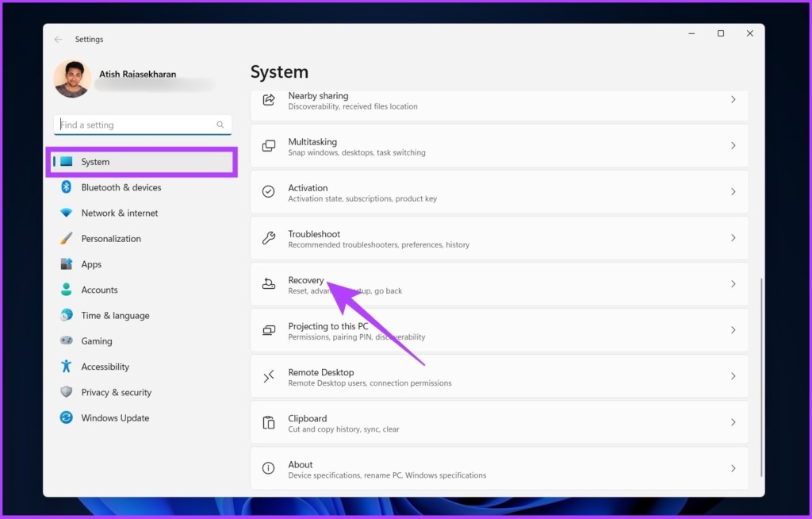Screen dimensions: 812x519
Task: Click the Accessibility figure icon
Action: coord(67,366)
